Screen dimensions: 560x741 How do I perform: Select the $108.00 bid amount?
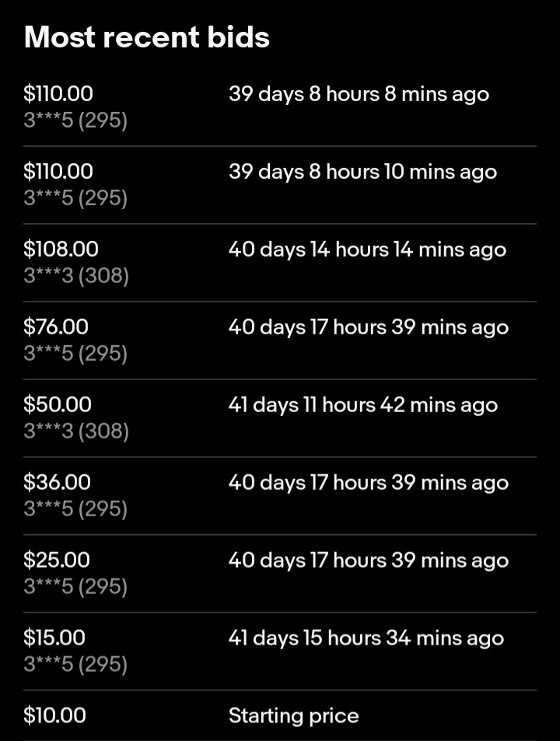point(61,249)
